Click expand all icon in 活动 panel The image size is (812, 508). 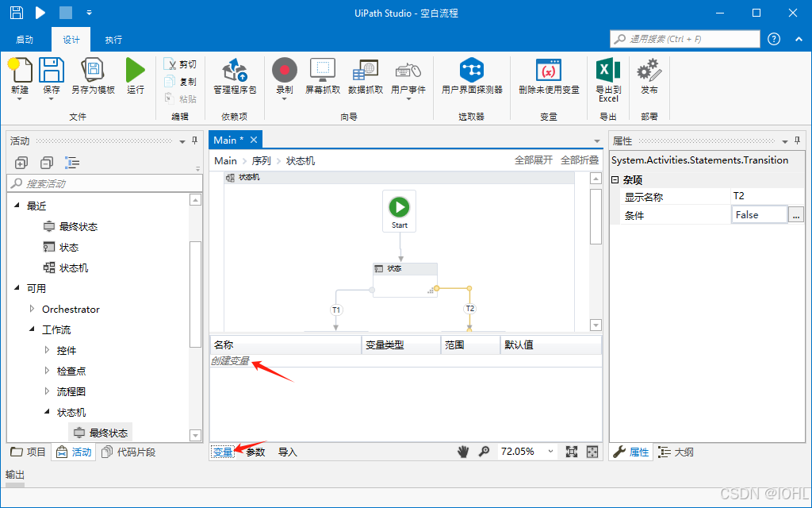coord(21,163)
